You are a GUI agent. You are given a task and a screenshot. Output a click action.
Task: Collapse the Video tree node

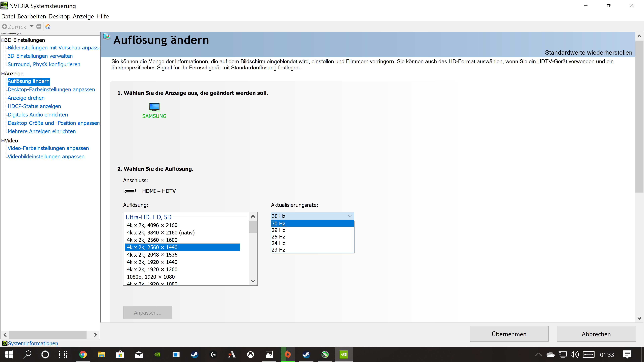coord(3,141)
